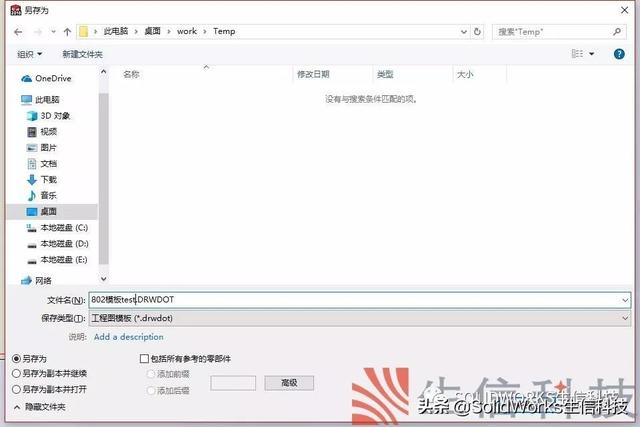Select work in the address breadcrumb
The image size is (640, 427).
187,31
